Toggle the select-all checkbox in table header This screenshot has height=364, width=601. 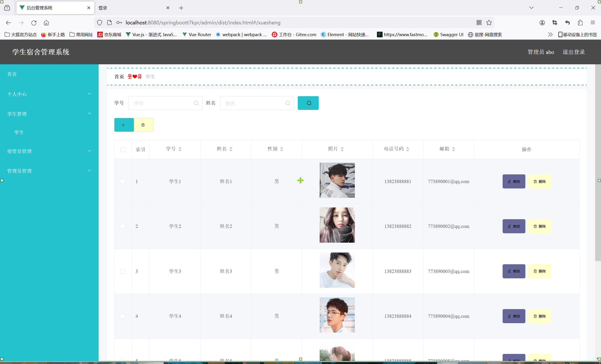[x=123, y=149]
